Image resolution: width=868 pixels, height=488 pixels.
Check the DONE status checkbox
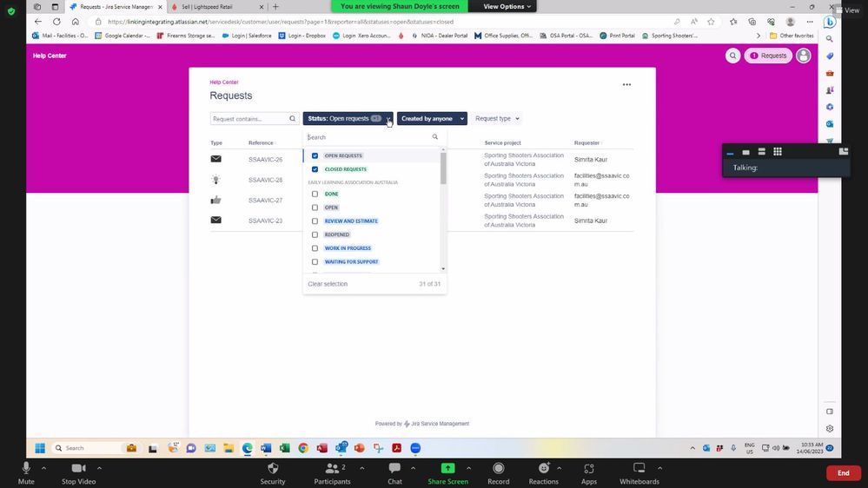pyautogui.click(x=315, y=195)
